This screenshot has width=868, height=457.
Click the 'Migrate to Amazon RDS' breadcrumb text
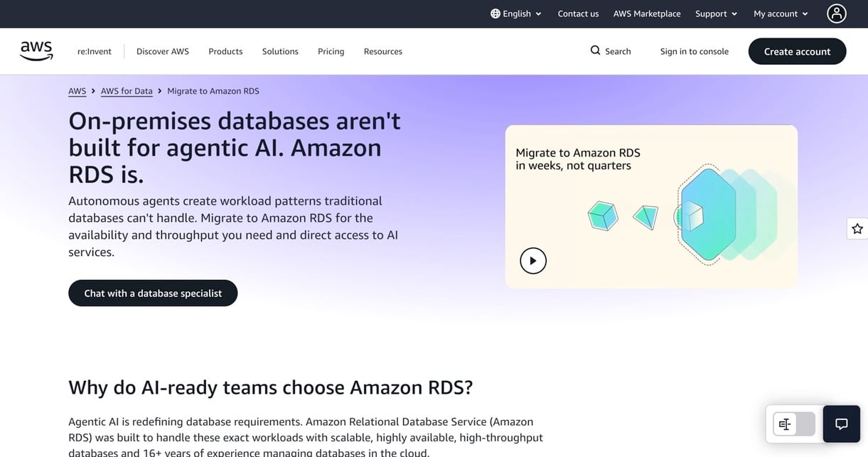[213, 91]
